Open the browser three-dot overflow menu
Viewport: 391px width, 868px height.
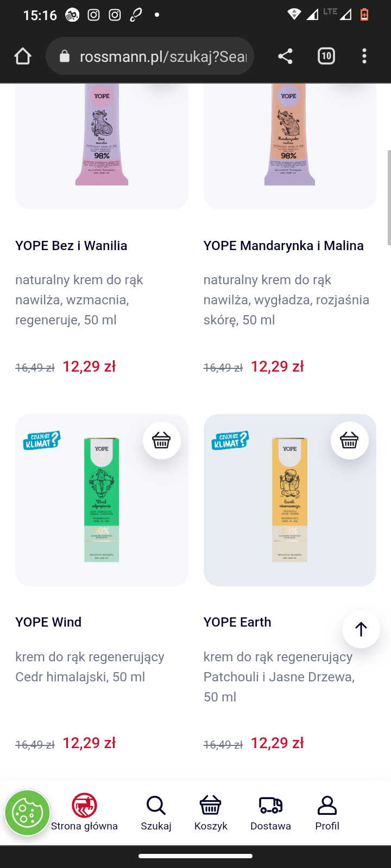pos(364,56)
